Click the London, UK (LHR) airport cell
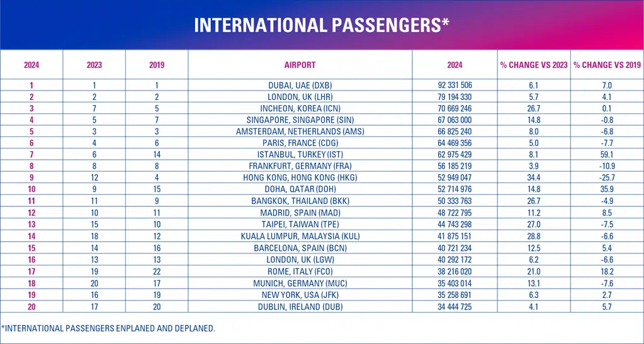The height and width of the screenshot is (344, 644). click(x=300, y=97)
